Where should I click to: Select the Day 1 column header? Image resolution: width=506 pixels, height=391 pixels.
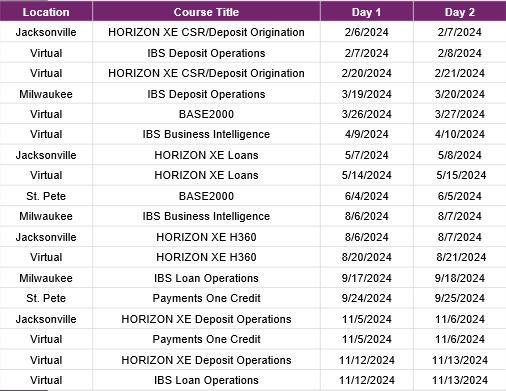click(367, 11)
